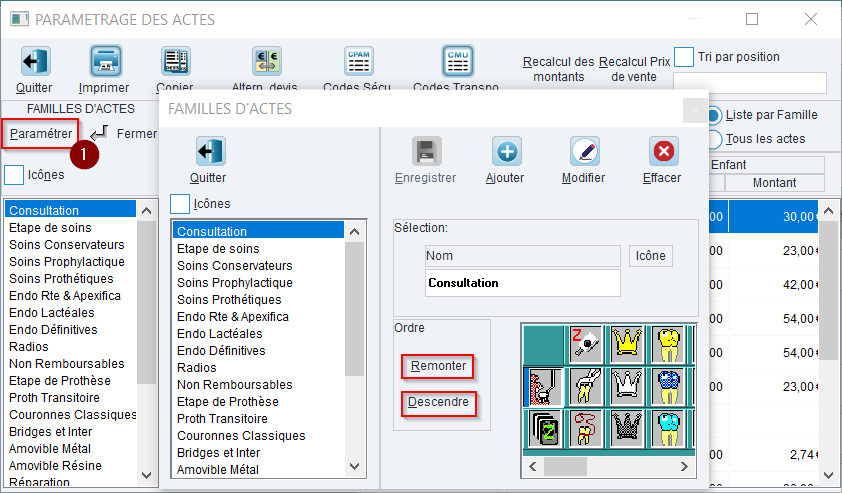Select Soins Conservateurs in the dialog list
The height and width of the screenshot is (493, 842).
pos(258,266)
